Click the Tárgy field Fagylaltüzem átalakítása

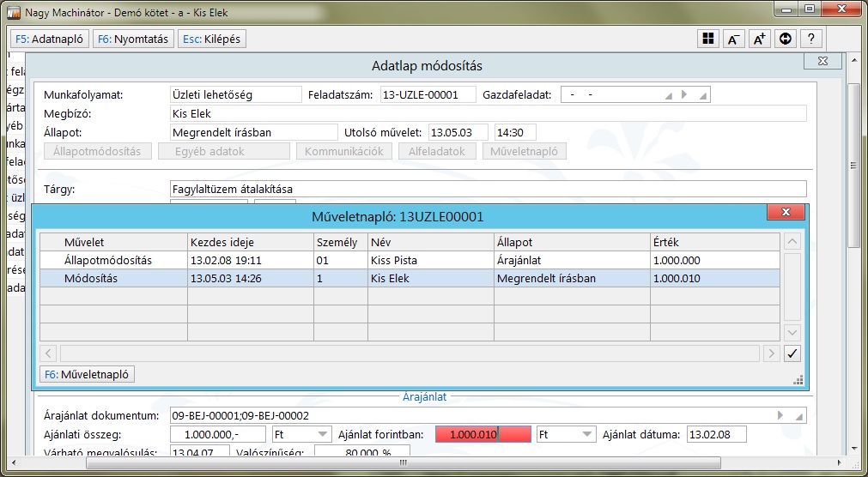coord(489,189)
